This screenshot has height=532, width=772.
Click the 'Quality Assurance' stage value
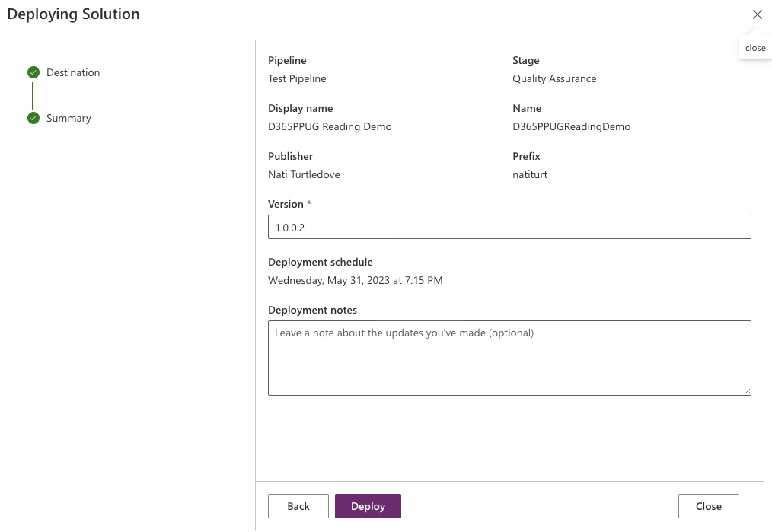(x=554, y=78)
